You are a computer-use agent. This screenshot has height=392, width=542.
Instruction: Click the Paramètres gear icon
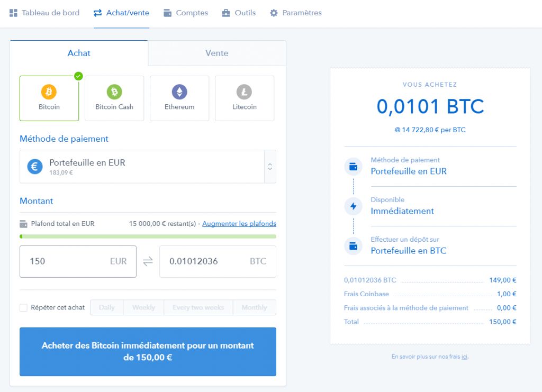274,13
